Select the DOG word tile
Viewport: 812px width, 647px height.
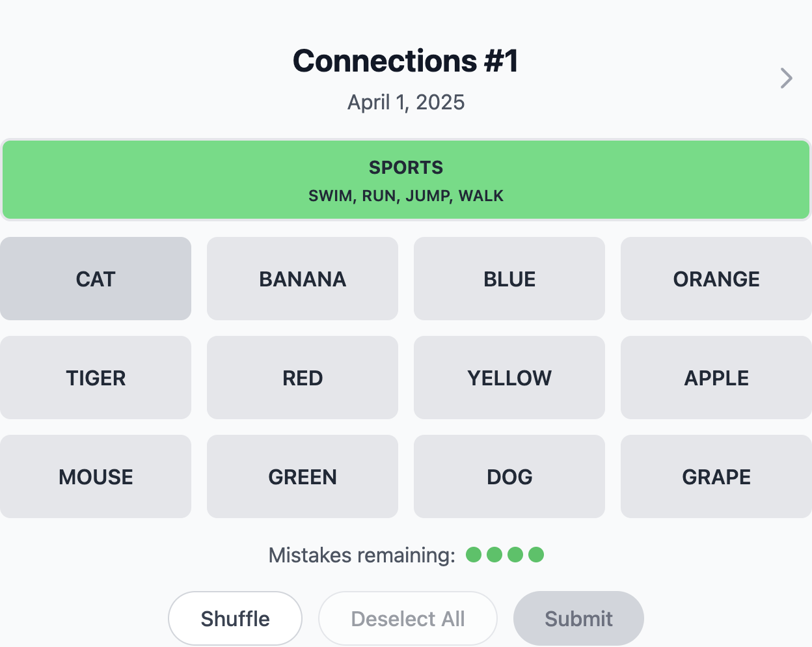pos(509,476)
